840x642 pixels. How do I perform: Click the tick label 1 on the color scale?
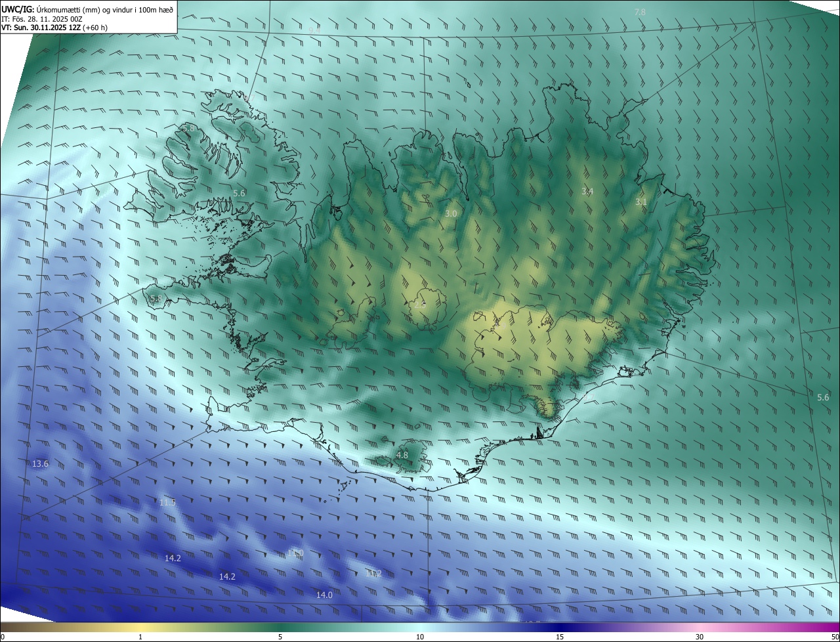tap(140, 637)
